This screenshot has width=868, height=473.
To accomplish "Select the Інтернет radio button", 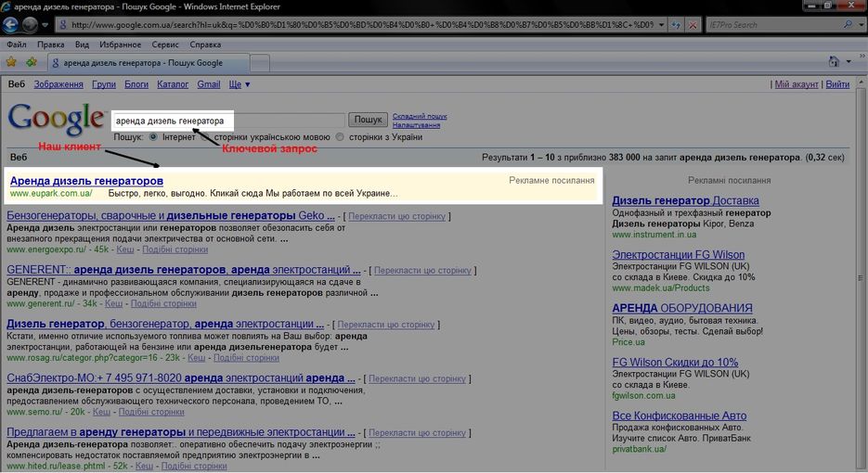I will point(153,136).
